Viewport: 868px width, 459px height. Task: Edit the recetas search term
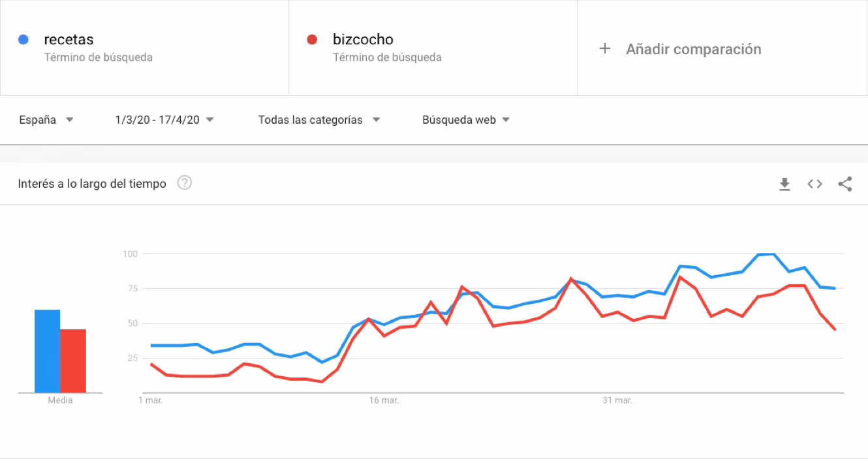(x=69, y=40)
